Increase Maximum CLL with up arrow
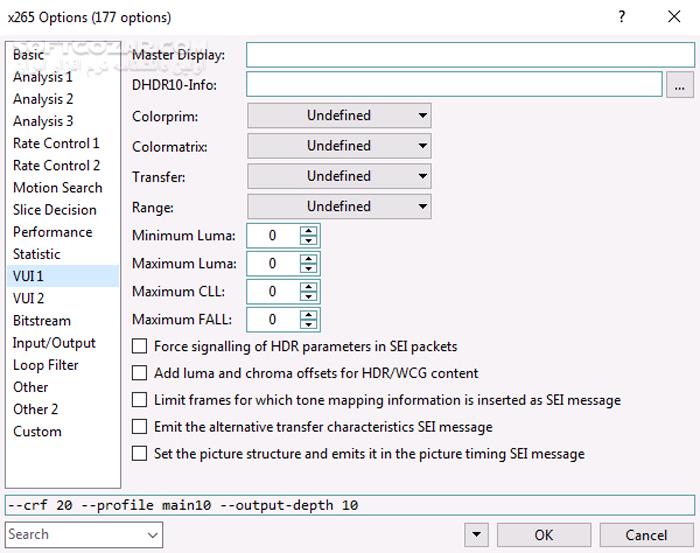Screen dimensions: 700x553 [309, 287]
